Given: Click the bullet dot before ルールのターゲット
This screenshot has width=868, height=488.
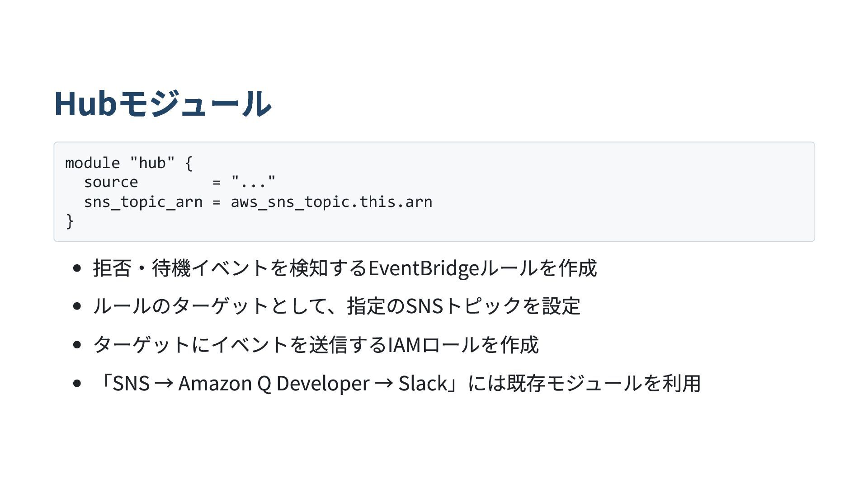Looking at the screenshot, I should (x=77, y=306).
